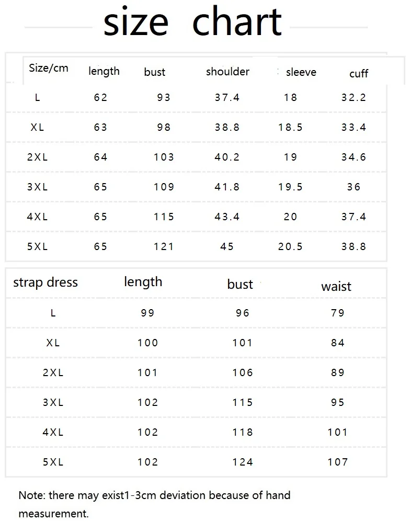The width and height of the screenshot is (410, 532).
Task: Click shoulder value 43.4 in 4XL row
Action: click(x=227, y=217)
